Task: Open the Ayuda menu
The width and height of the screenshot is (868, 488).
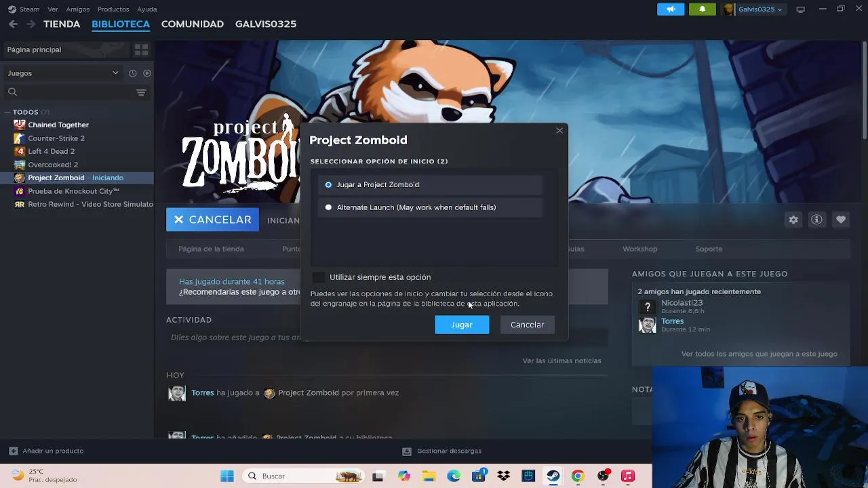Action: [x=147, y=9]
